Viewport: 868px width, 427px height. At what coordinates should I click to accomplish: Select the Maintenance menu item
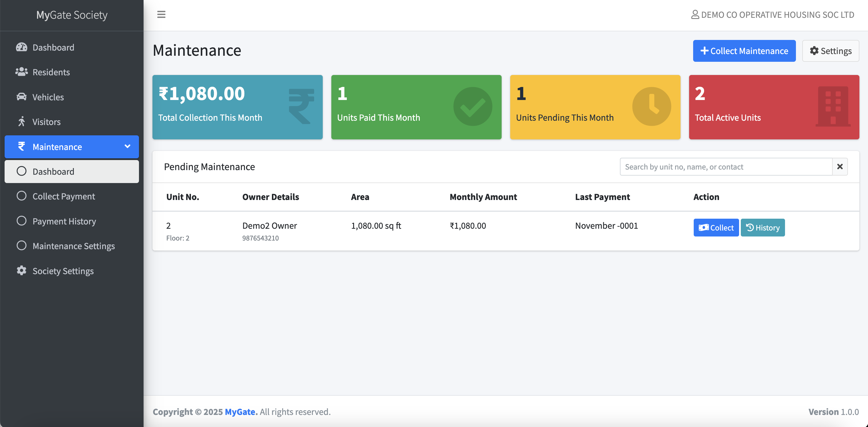coord(72,146)
